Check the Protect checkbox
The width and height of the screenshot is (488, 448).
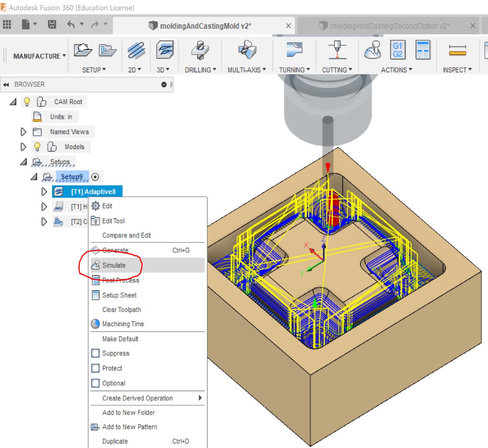pyautogui.click(x=95, y=368)
